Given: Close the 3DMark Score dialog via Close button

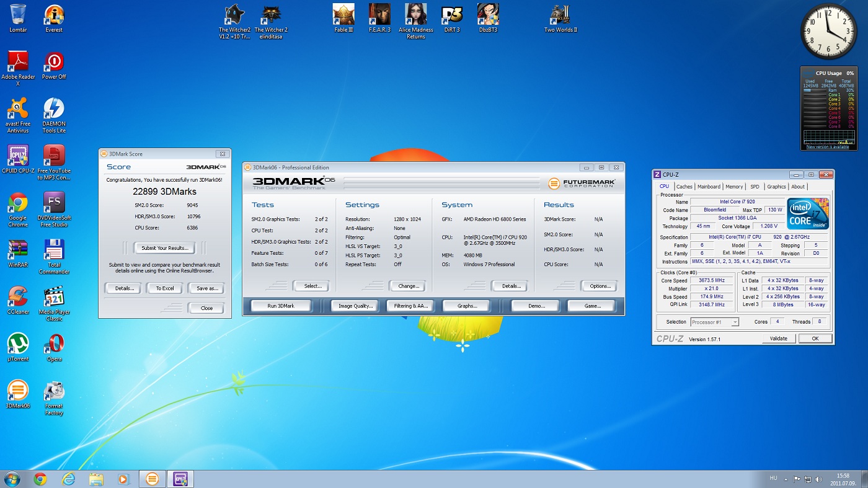Looking at the screenshot, I should coord(206,308).
